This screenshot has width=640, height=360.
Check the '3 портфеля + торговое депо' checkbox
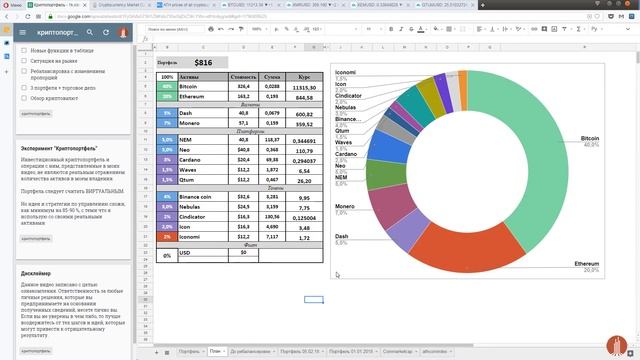[x=24, y=88]
